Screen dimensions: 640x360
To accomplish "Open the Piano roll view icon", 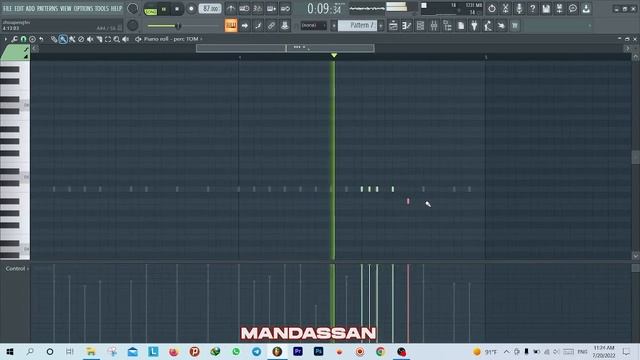I will [407, 26].
